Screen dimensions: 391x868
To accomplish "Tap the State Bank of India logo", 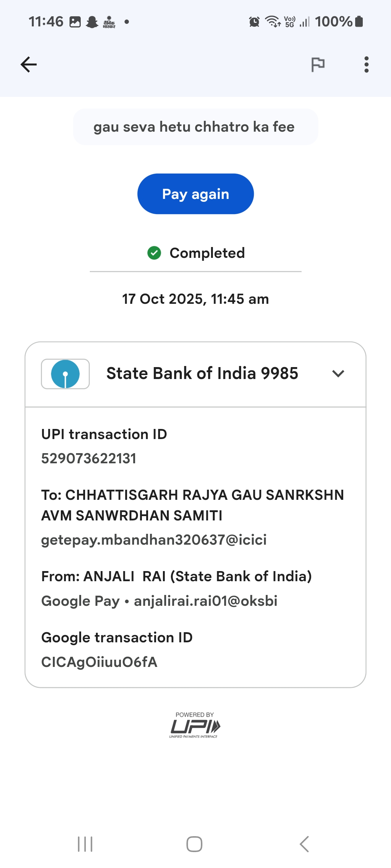I will [x=65, y=374].
